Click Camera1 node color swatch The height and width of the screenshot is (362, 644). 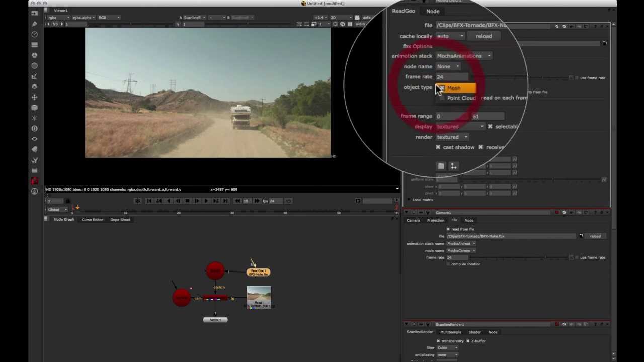557,213
